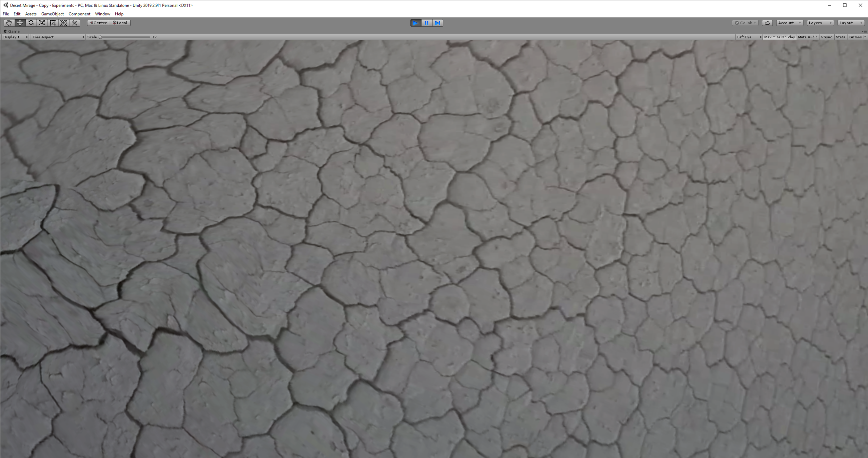Open the Window menu
868x458 pixels.
pyautogui.click(x=102, y=14)
